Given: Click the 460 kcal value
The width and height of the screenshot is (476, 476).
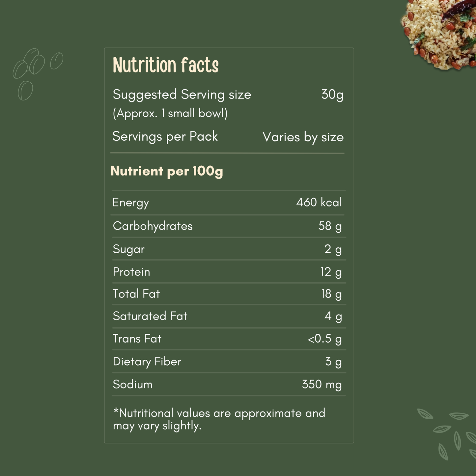Looking at the screenshot, I should (319, 202).
